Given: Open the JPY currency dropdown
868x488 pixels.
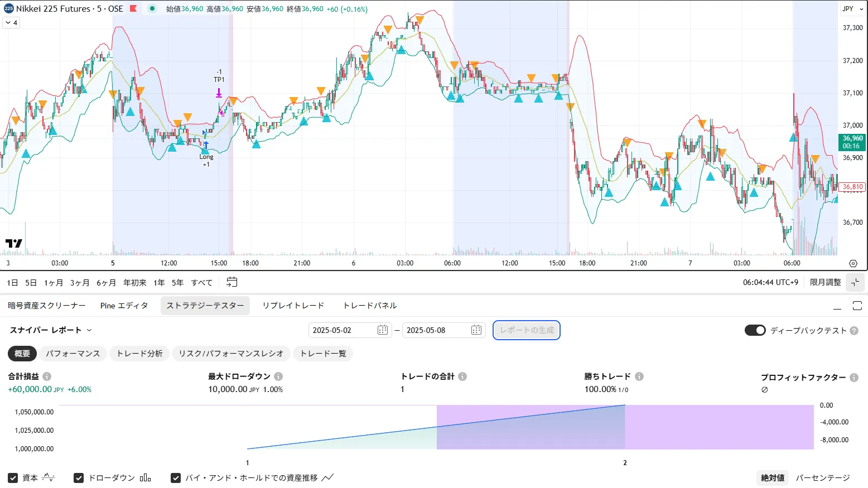Looking at the screenshot, I should 852,9.
